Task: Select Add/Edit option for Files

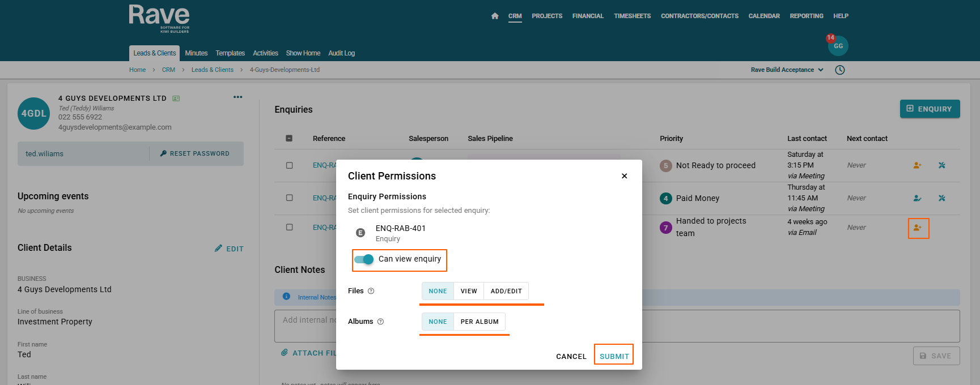Action: 506,291
